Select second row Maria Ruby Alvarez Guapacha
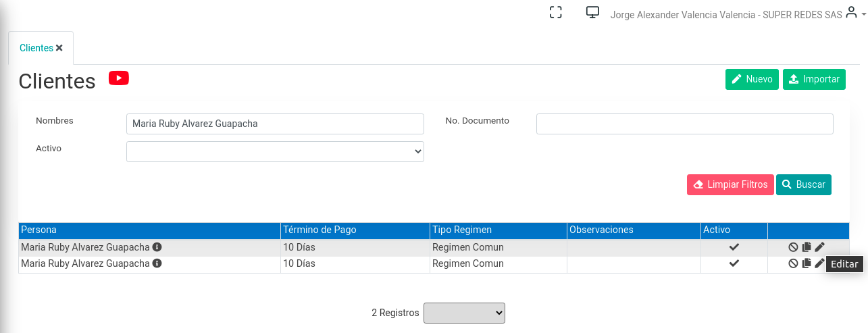 pyautogui.click(x=85, y=263)
